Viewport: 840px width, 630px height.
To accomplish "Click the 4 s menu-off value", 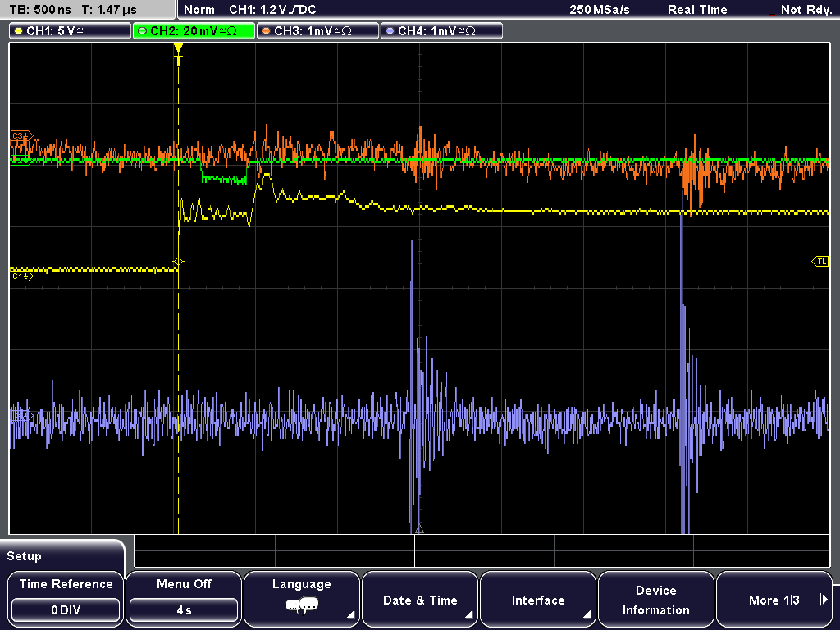I will (184, 610).
